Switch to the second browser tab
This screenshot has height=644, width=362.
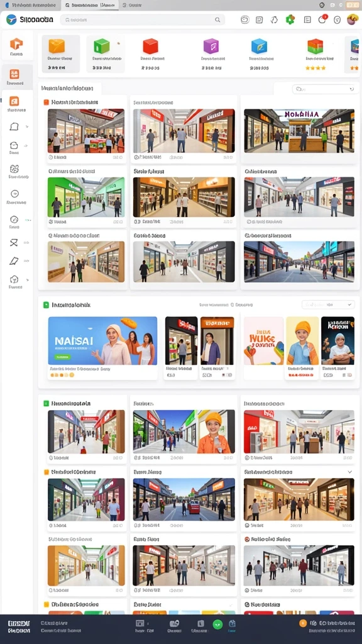coord(89,5)
